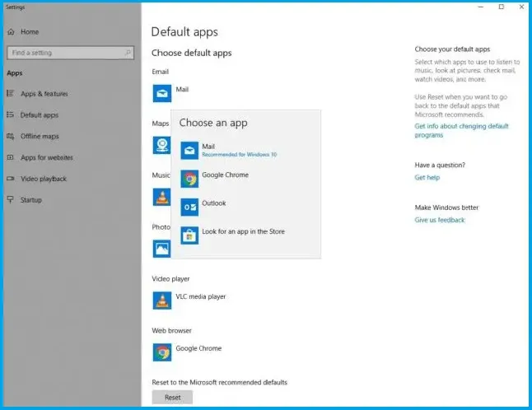Click Reset to the Microsoft recommended defaults text

point(220,383)
